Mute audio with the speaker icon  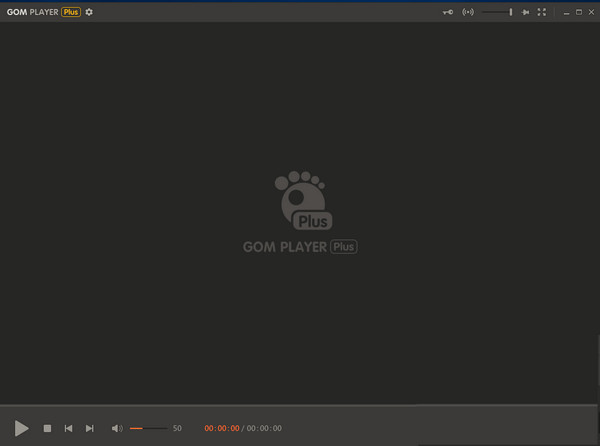pyautogui.click(x=117, y=428)
